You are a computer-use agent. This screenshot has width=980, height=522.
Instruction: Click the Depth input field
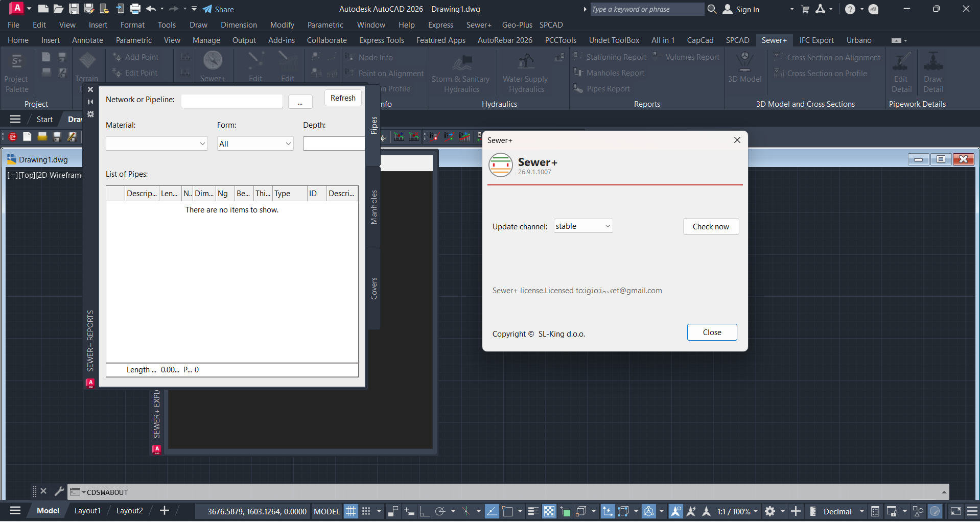(x=334, y=144)
